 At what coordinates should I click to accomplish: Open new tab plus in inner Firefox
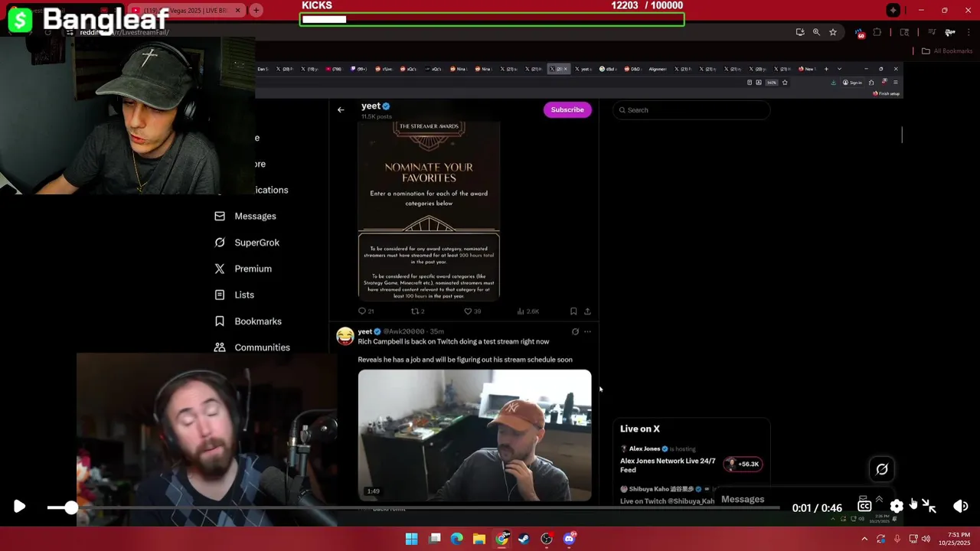(825, 69)
